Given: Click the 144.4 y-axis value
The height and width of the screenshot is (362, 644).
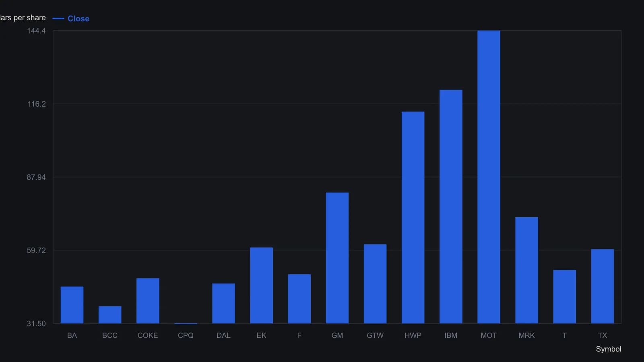Looking at the screenshot, I should (x=36, y=31).
